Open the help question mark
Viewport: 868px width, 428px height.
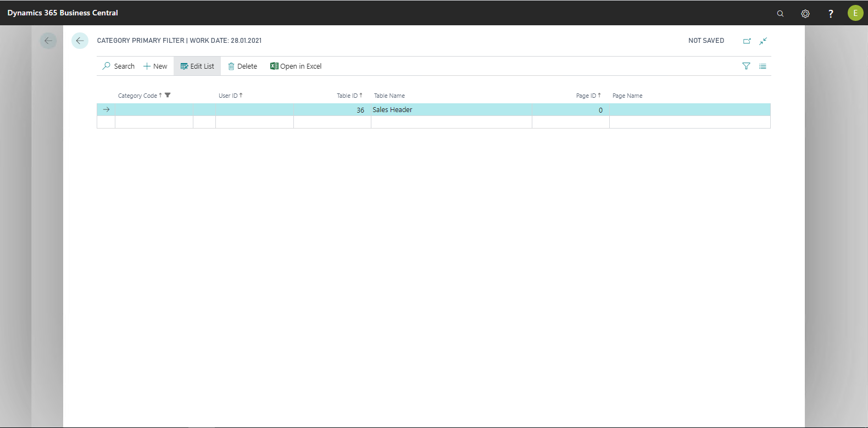click(x=831, y=13)
